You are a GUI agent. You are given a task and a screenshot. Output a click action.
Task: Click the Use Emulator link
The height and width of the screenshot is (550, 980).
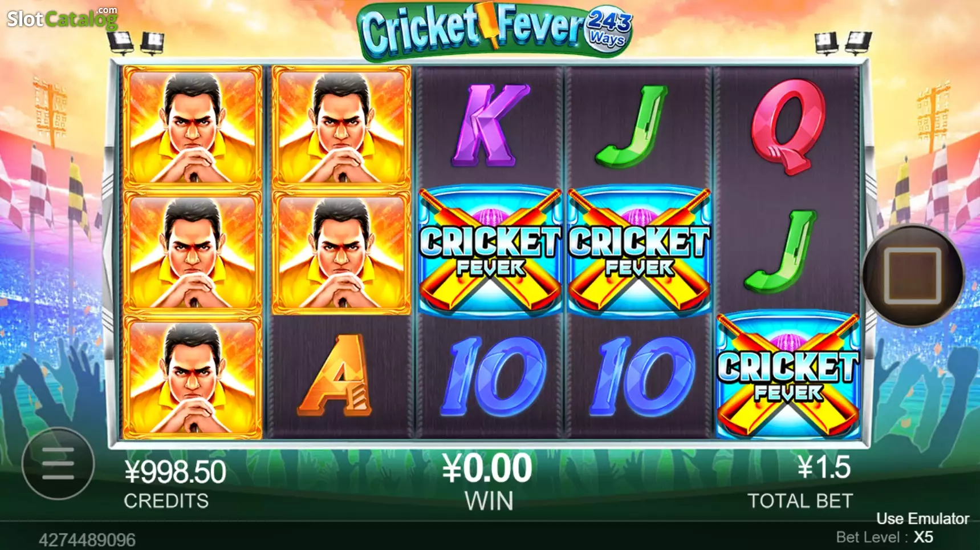point(922,519)
